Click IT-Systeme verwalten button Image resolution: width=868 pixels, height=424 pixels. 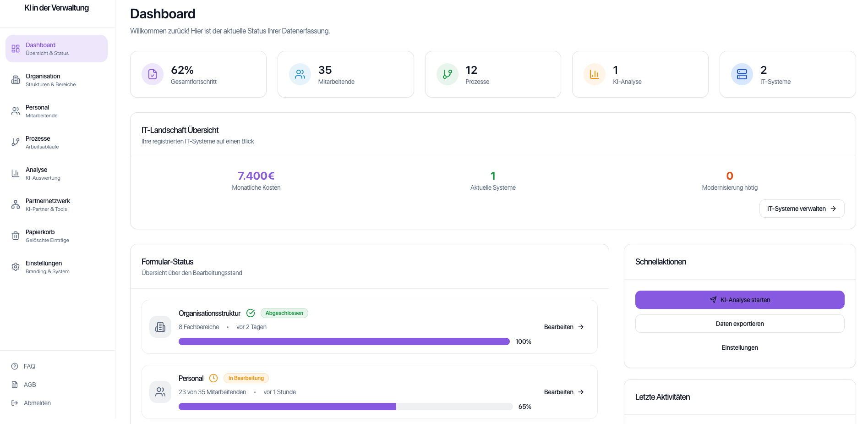(801, 209)
